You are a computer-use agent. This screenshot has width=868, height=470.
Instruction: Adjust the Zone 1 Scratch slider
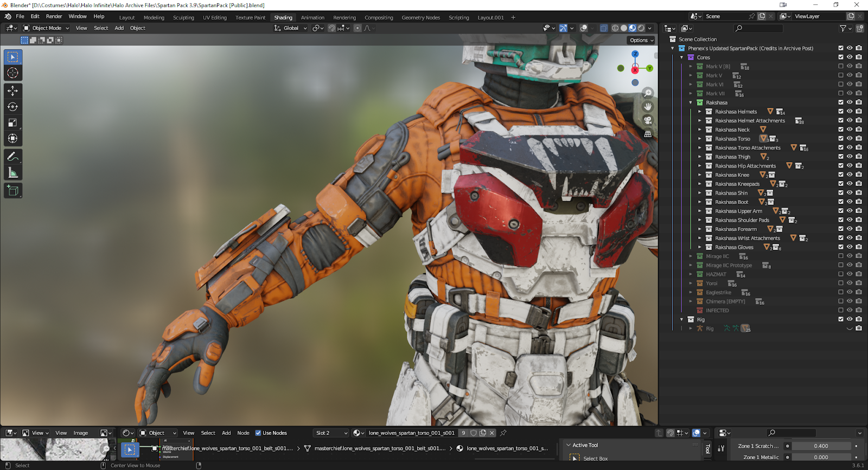tap(820, 446)
